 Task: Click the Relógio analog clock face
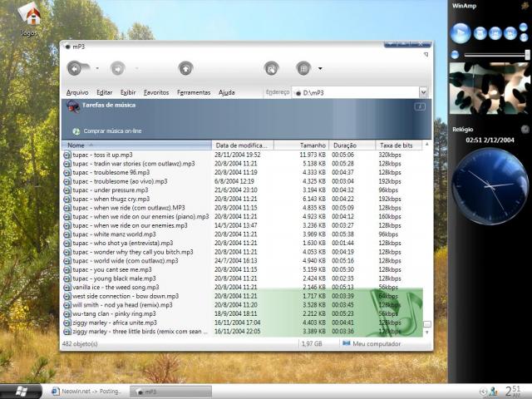[x=490, y=186]
